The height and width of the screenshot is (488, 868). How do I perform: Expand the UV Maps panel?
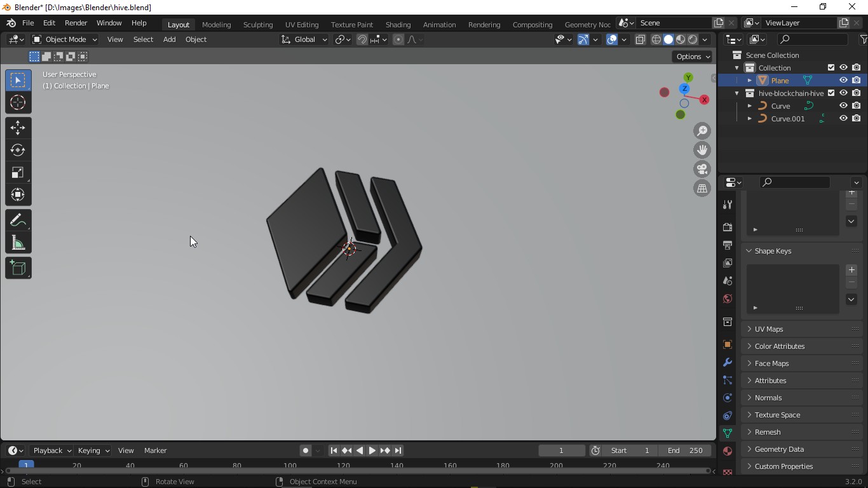(801, 329)
